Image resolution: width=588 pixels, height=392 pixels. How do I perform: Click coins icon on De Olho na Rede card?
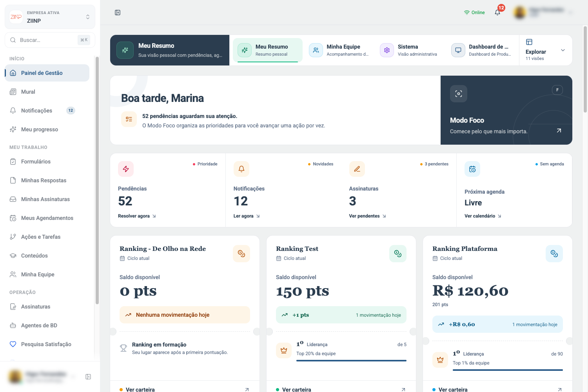(x=241, y=254)
